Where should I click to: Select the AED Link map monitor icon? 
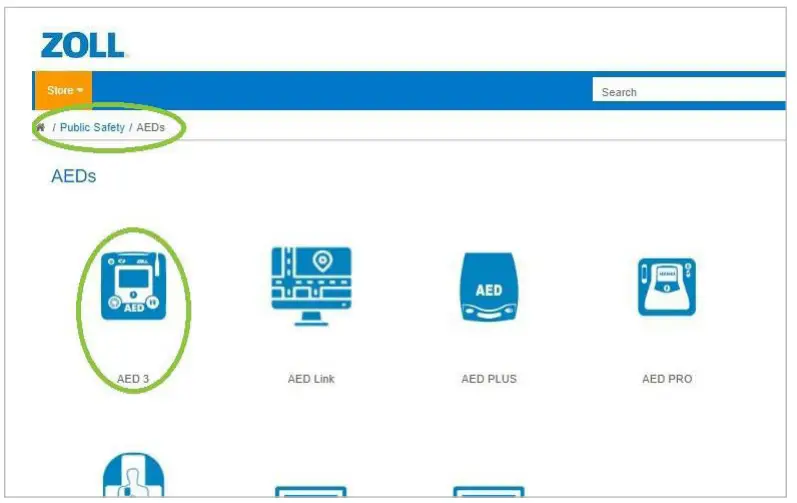[311, 286]
